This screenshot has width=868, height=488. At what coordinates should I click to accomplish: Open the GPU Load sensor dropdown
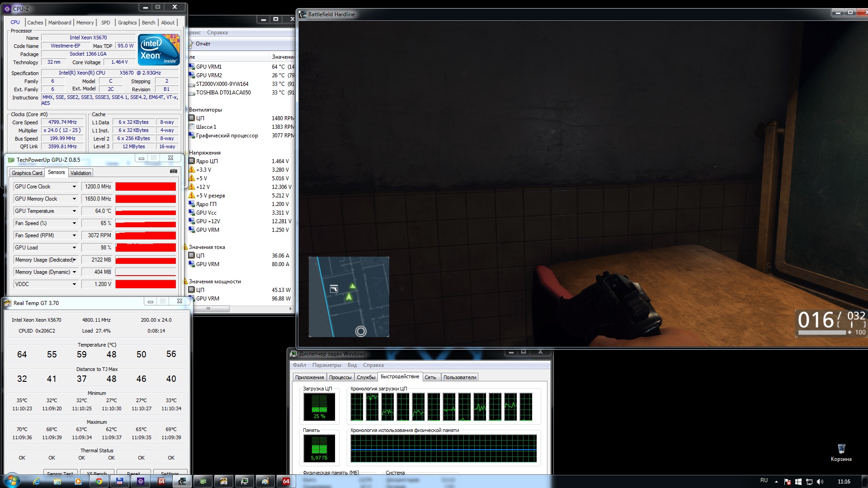pos(74,248)
